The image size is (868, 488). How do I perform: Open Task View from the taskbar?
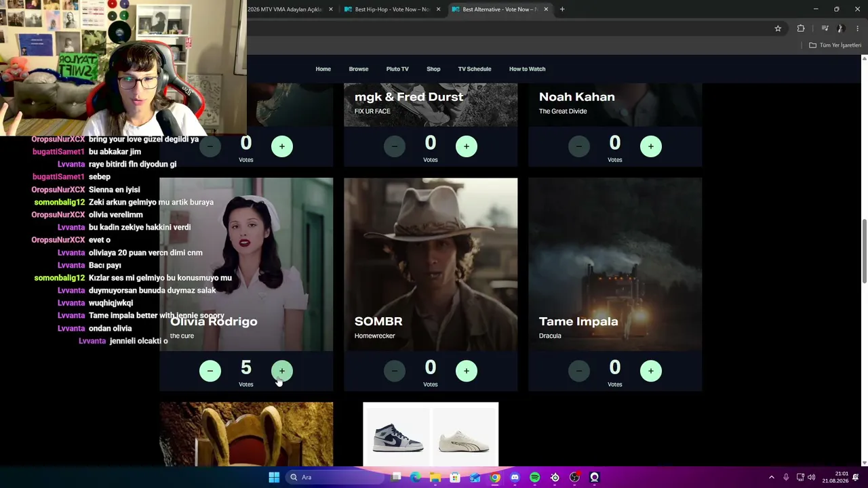[397, 477]
